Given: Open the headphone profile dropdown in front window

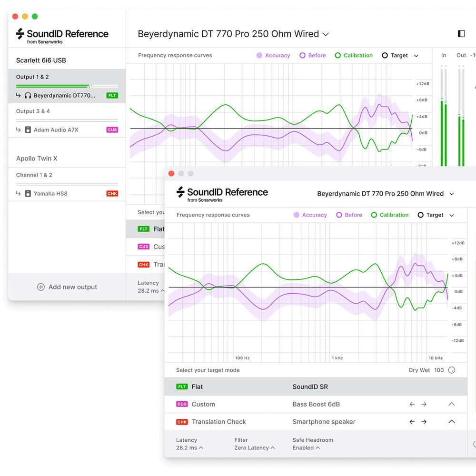Looking at the screenshot, I should click(x=451, y=194).
